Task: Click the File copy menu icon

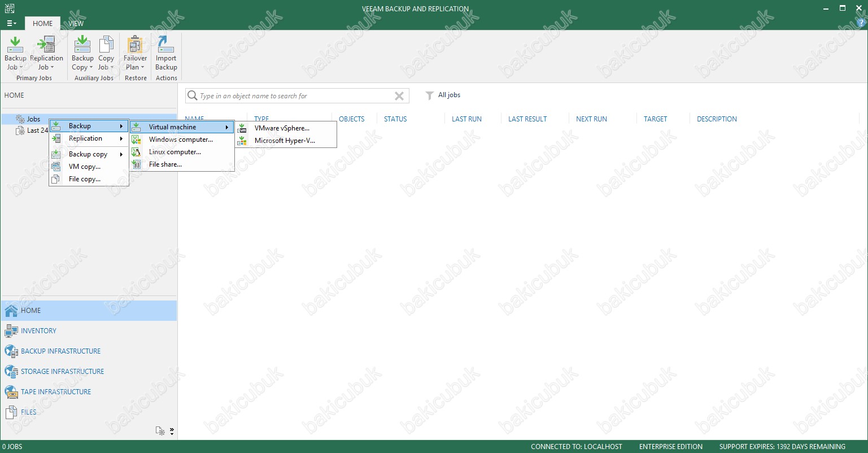Action: click(x=56, y=179)
